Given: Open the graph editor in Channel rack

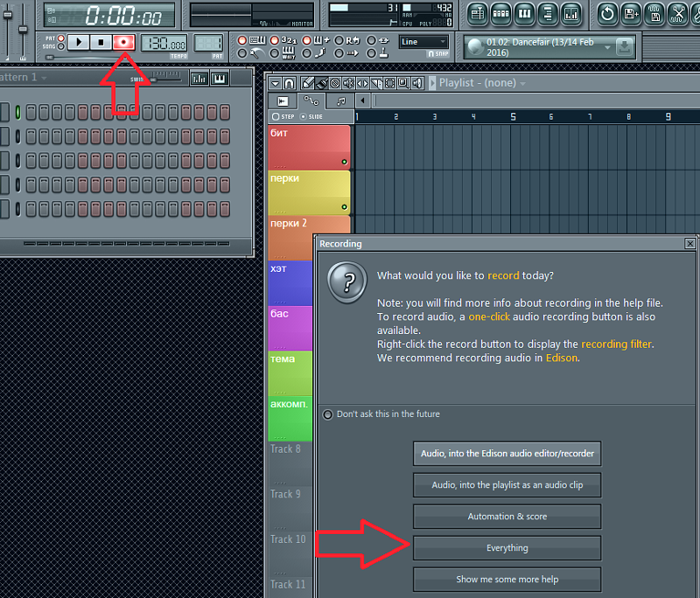Looking at the screenshot, I should [x=199, y=79].
